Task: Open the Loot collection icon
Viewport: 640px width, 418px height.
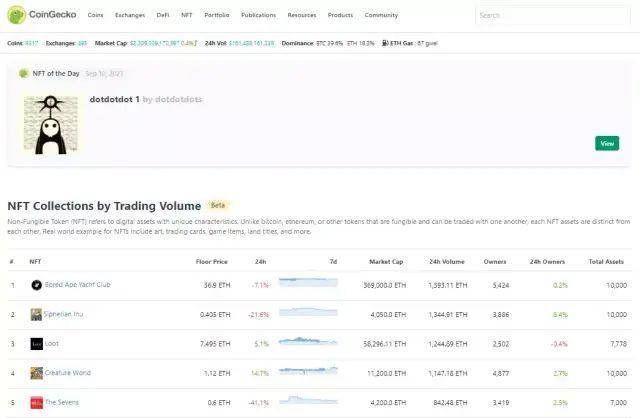Action: 36,344
